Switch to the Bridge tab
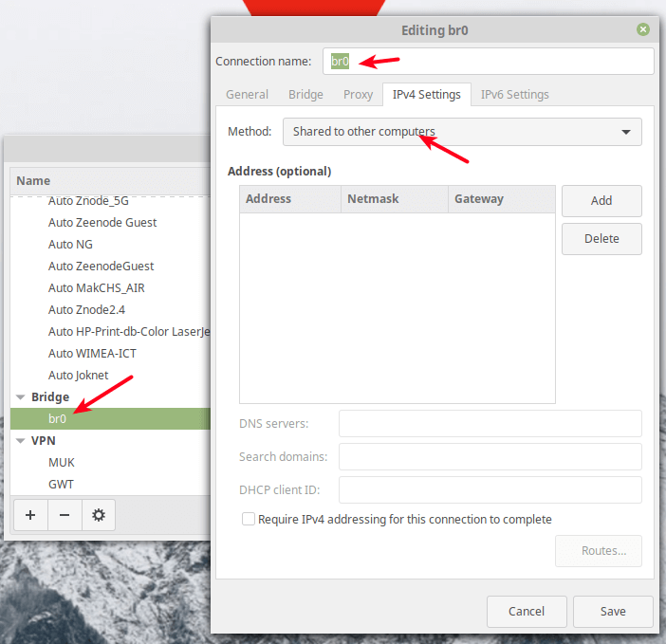This screenshot has height=644, width=666. 305,94
